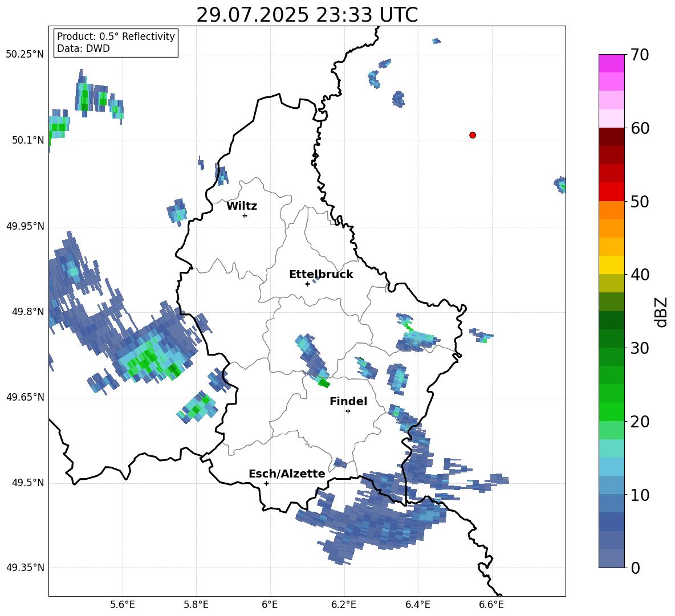Pick the orange color band below 50 dBZ
Viewport: 675px width, 616px height.
[611, 210]
